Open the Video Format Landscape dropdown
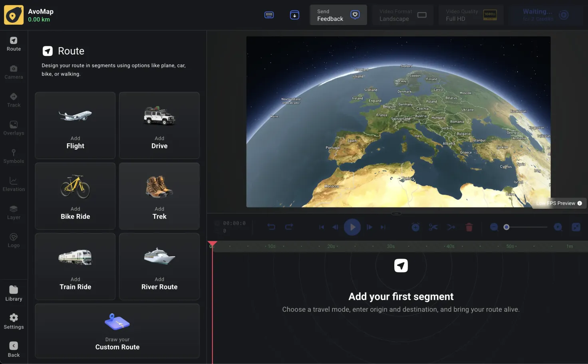 tap(403, 15)
